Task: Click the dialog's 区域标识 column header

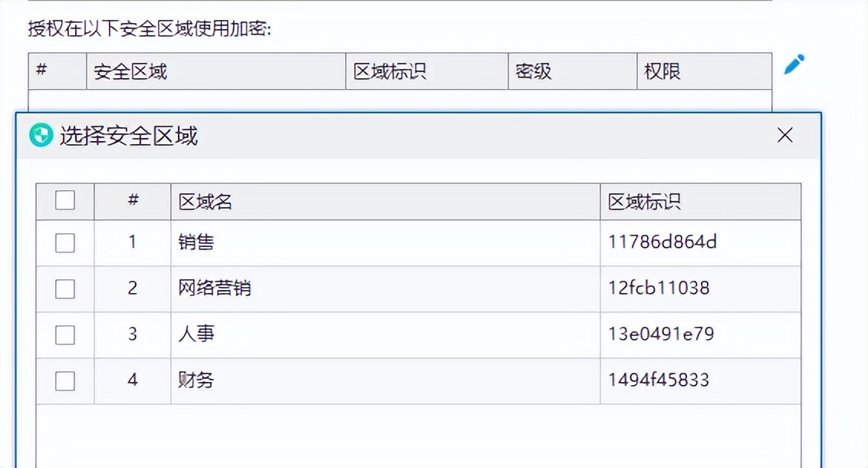Action: pyautogui.click(x=700, y=202)
